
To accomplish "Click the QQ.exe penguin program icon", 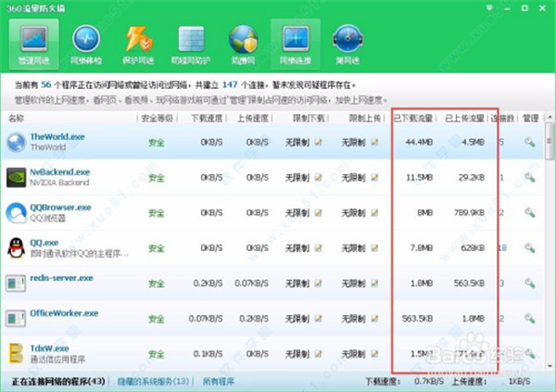I will tap(17, 248).
